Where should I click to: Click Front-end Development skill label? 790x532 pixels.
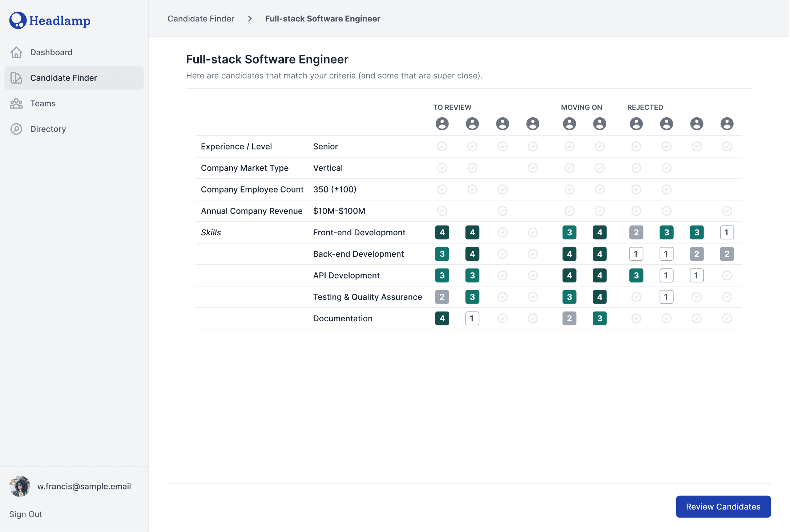coord(359,232)
